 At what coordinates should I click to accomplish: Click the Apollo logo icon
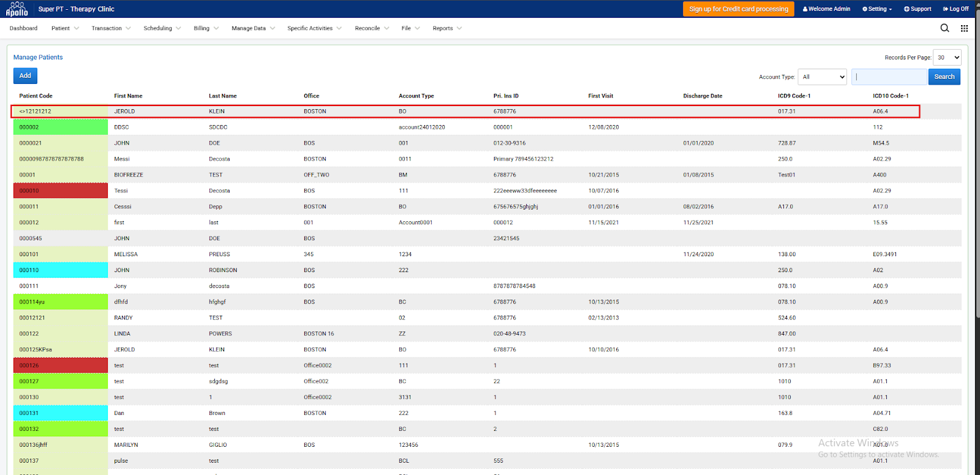[17, 9]
